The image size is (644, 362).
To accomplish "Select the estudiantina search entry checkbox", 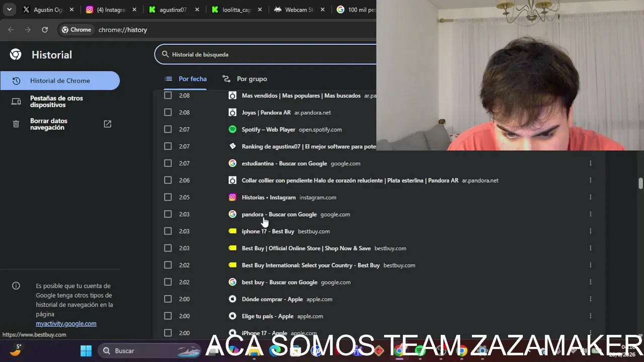I will tap(168, 163).
